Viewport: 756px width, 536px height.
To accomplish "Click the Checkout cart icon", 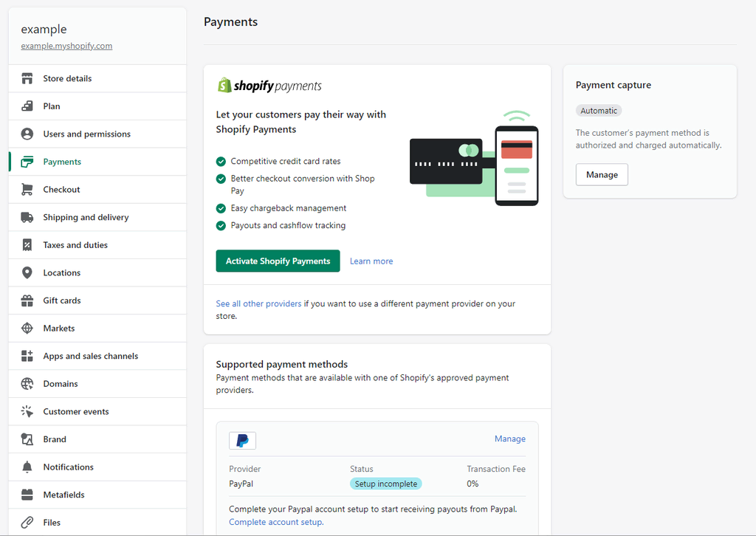I will tap(27, 190).
